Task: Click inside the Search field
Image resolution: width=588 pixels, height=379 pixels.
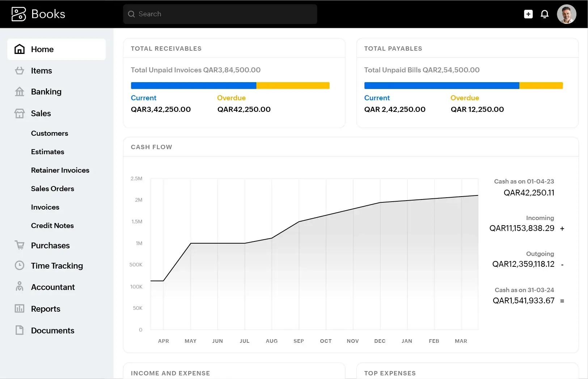Action: point(217,14)
